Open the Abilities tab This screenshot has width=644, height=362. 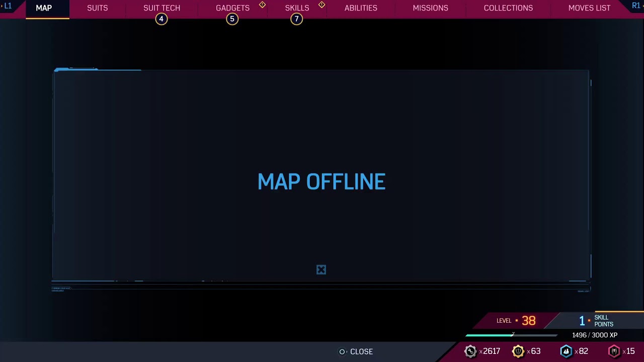[361, 8]
